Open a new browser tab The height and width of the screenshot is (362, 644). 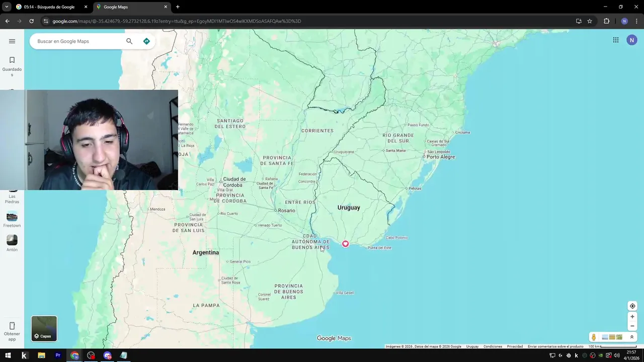(x=178, y=7)
